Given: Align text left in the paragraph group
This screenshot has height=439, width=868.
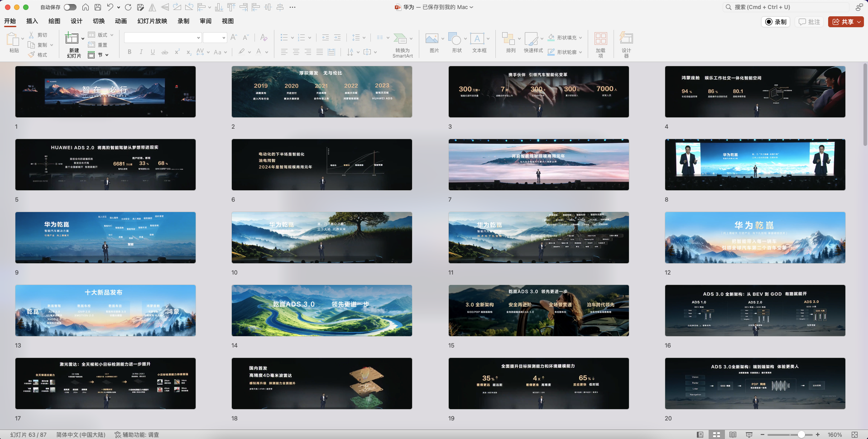Looking at the screenshot, I should tap(284, 52).
